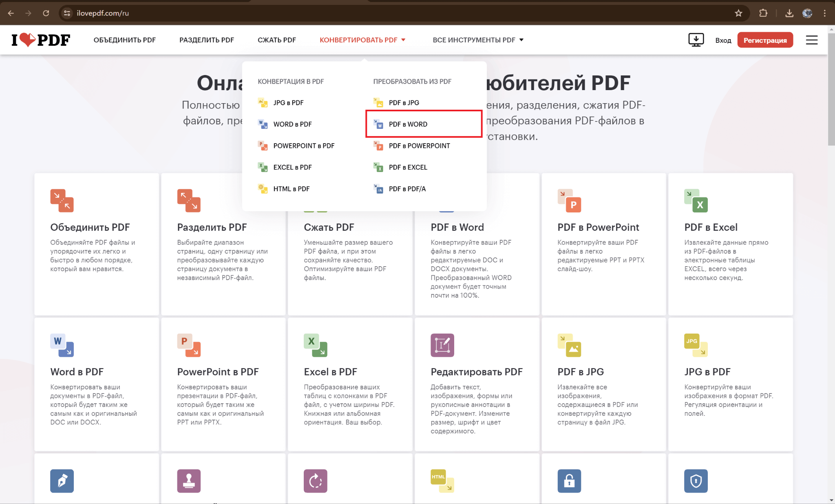Click the rotate PDF tool icon
The height and width of the screenshot is (504, 835).
(x=315, y=481)
